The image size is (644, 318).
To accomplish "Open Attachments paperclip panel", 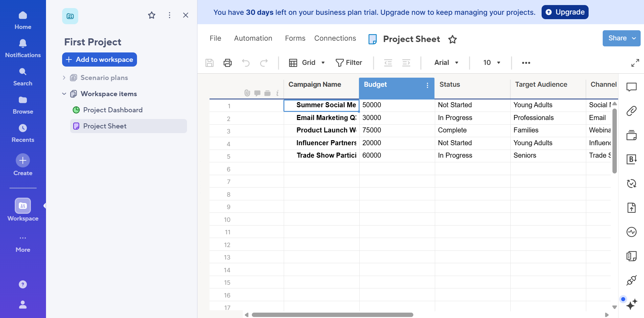I will pyautogui.click(x=632, y=111).
